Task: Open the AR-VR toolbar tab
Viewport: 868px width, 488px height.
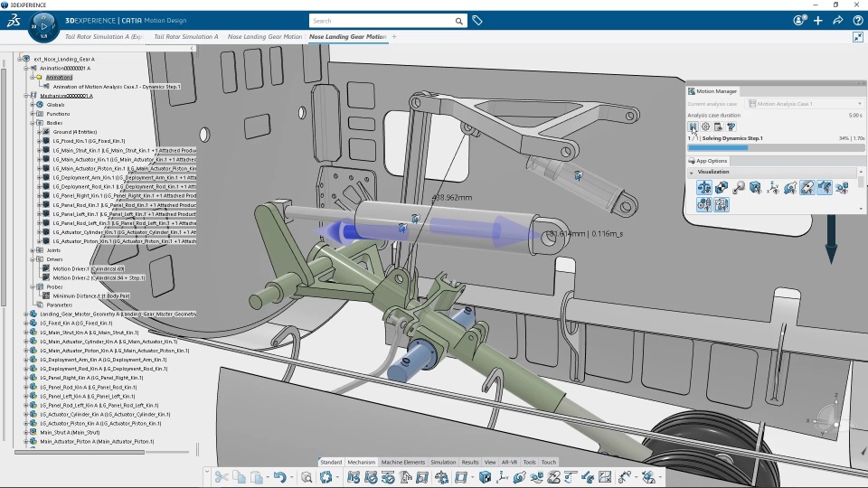Action: point(509,462)
